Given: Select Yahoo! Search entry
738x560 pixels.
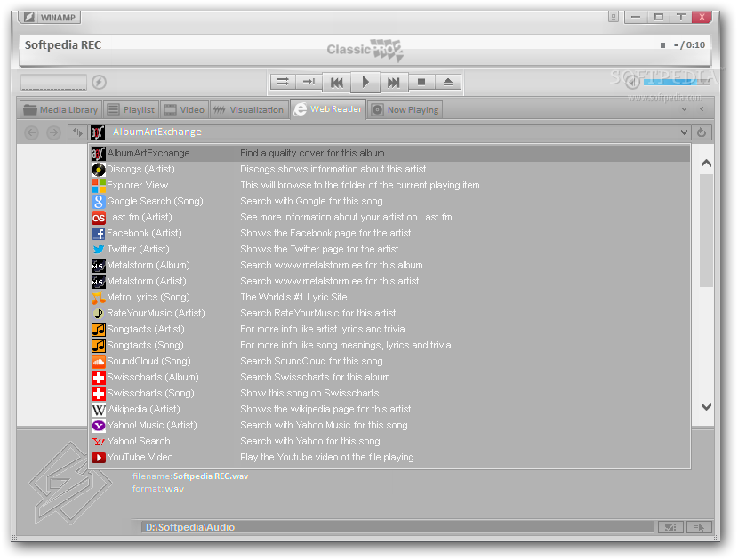Looking at the screenshot, I should (x=390, y=442).
